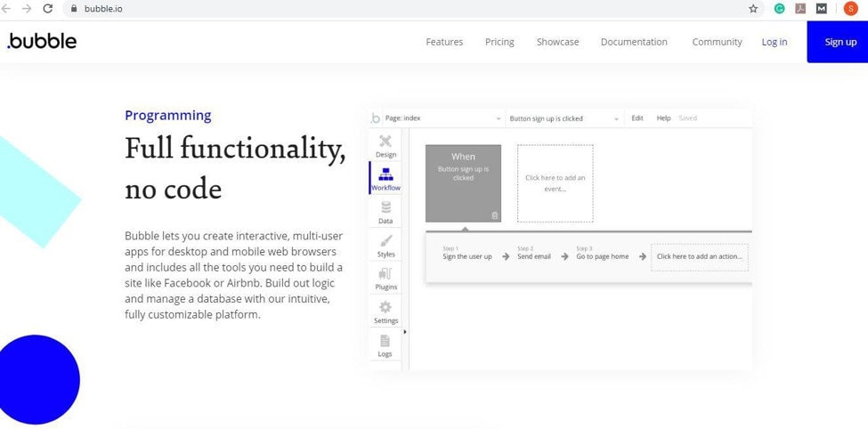
Task: Select the Design tab icon
Action: coord(385,142)
